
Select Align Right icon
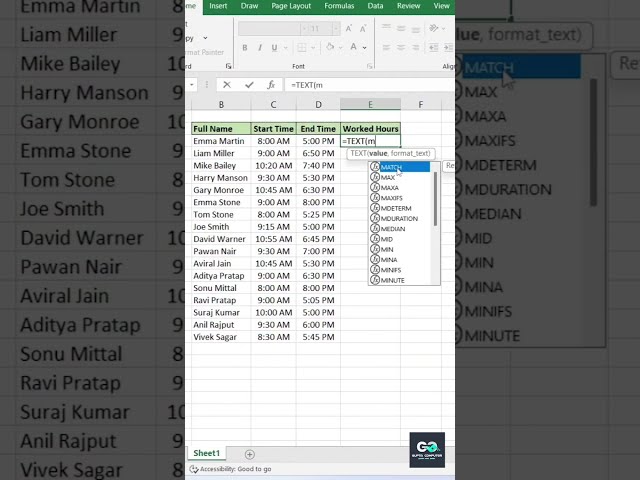click(416, 47)
